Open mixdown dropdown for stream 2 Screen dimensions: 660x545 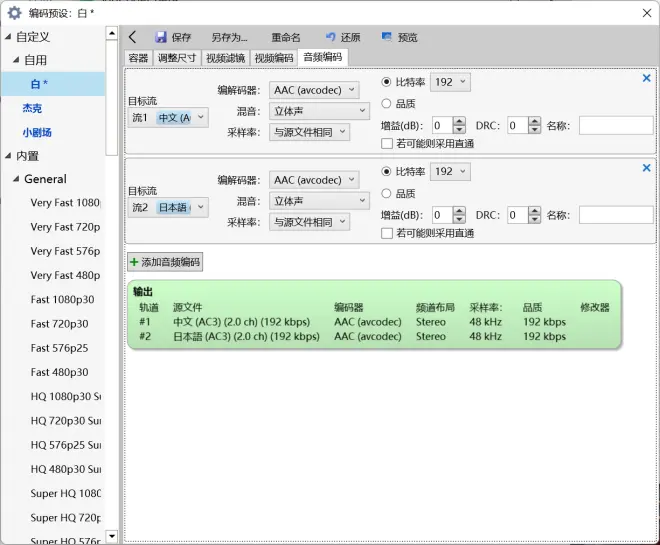(319, 201)
